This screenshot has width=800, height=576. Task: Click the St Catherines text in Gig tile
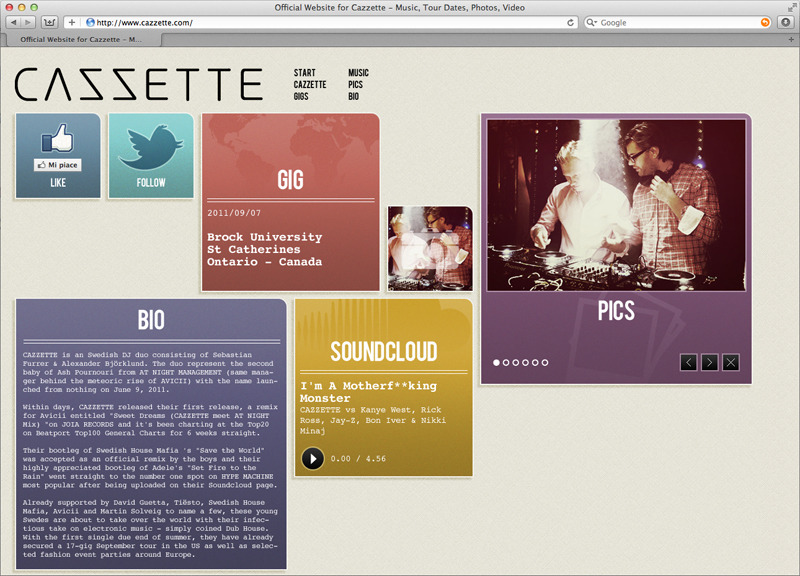[x=254, y=249]
